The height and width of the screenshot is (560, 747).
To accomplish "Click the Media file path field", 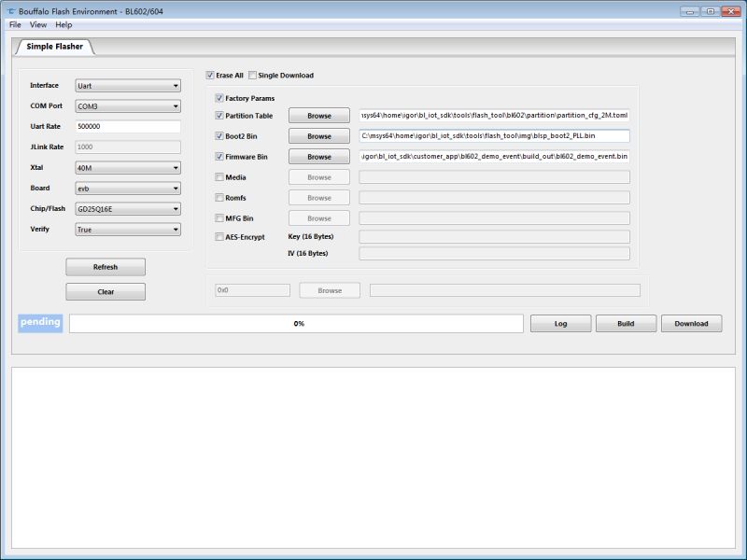I will coord(495,177).
